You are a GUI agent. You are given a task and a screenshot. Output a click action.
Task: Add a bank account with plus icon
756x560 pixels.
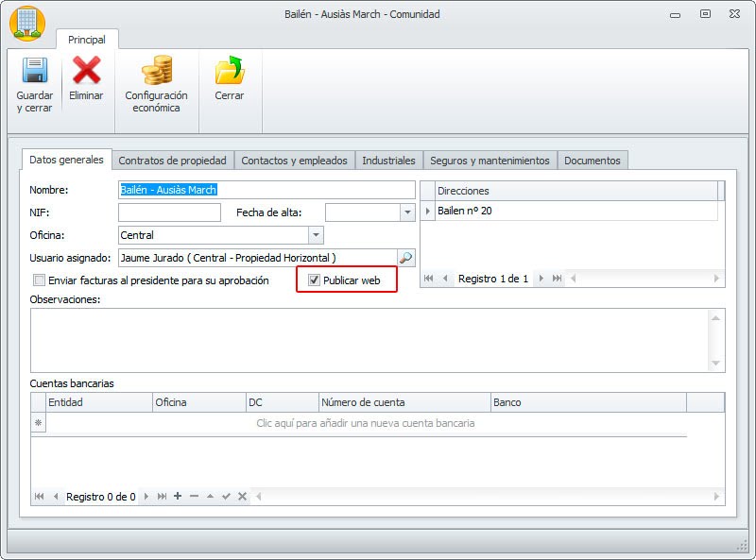(x=178, y=496)
